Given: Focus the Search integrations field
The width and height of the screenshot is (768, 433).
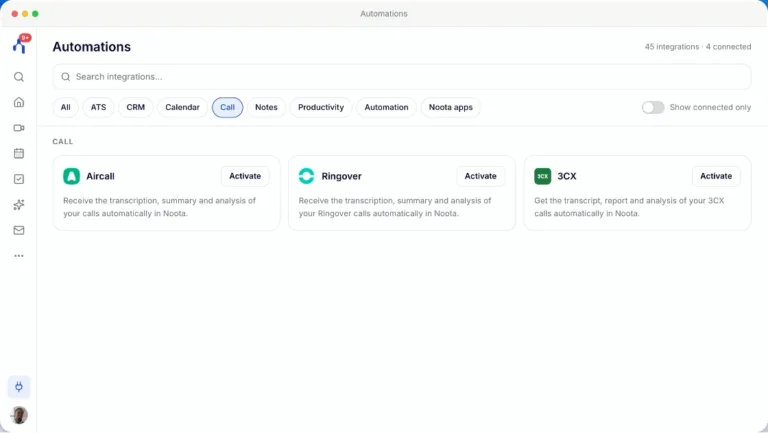Looking at the screenshot, I should coord(402,77).
